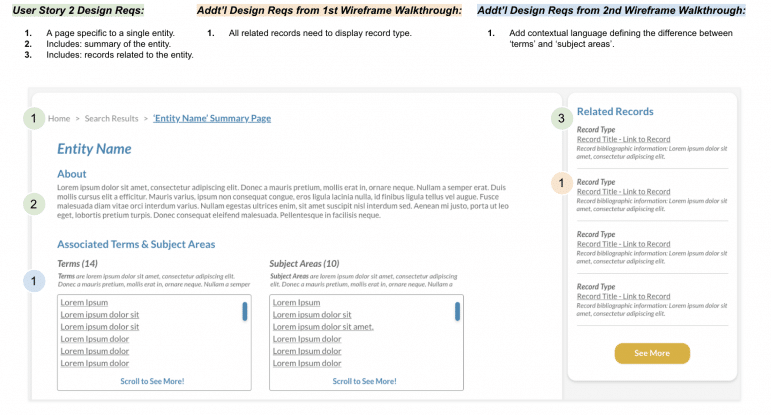The image size is (771, 415).
Task: Click 'All related records need to display record type.'
Action: (320, 33)
